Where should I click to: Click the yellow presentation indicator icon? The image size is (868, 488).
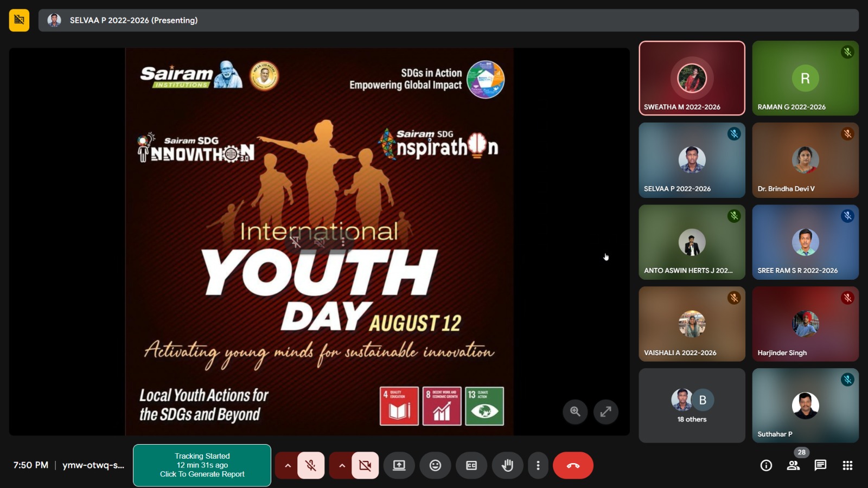tap(19, 20)
